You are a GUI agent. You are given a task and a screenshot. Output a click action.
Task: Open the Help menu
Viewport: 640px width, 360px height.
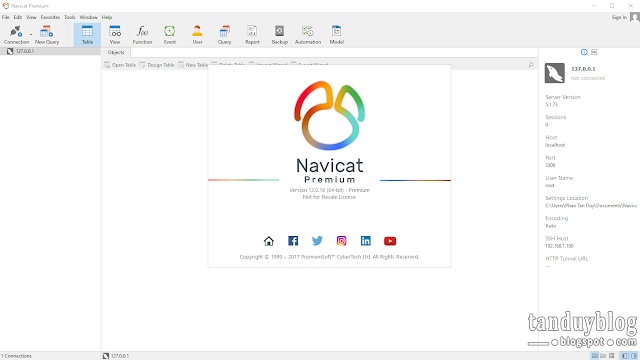click(107, 17)
